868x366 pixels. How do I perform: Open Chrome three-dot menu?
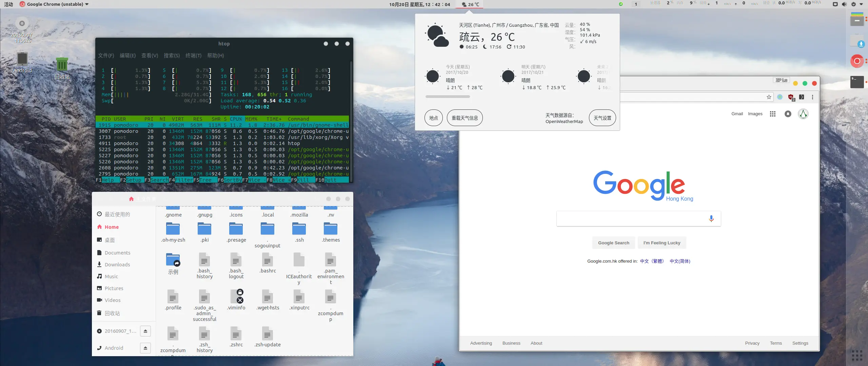[812, 97]
